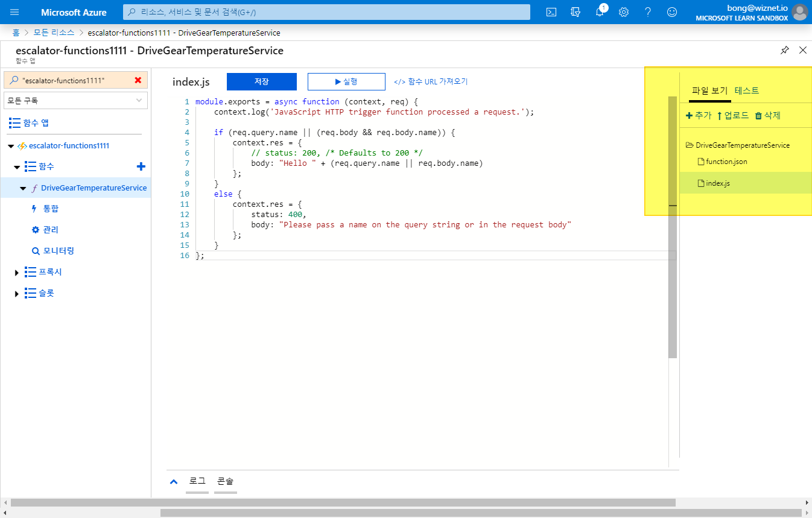812x518 pixels.
Task: Click the 관리 gear icon
Action: (35, 230)
